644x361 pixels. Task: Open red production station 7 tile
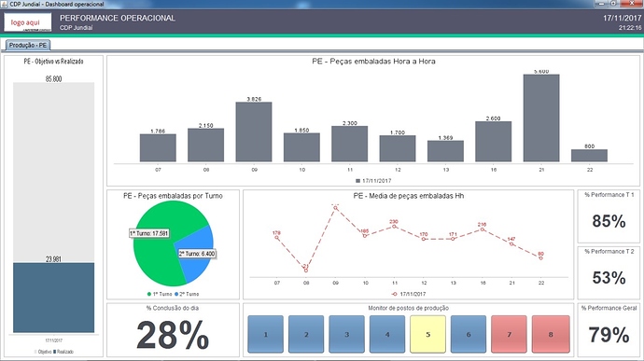pos(510,334)
